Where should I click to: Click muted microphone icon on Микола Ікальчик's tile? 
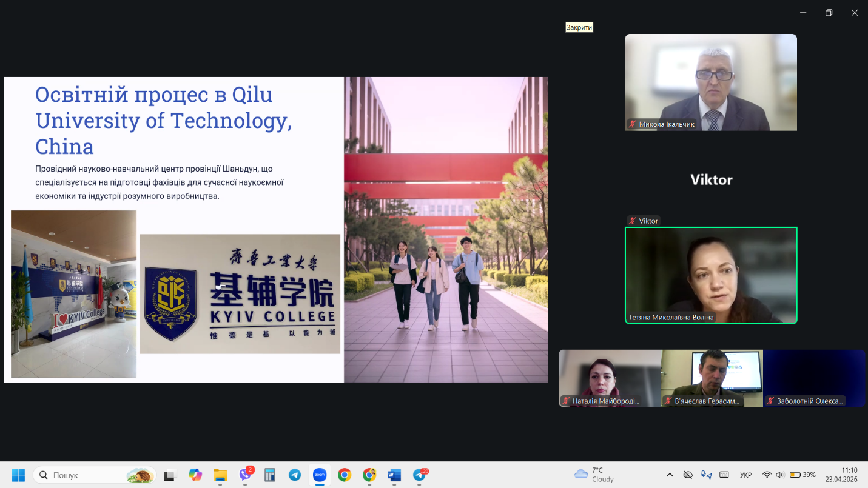[633, 124]
